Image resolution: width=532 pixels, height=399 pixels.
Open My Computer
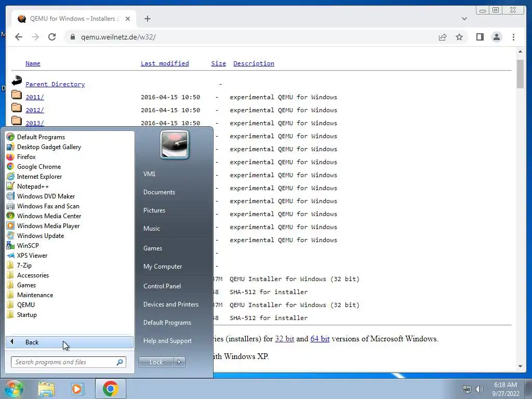(x=163, y=267)
